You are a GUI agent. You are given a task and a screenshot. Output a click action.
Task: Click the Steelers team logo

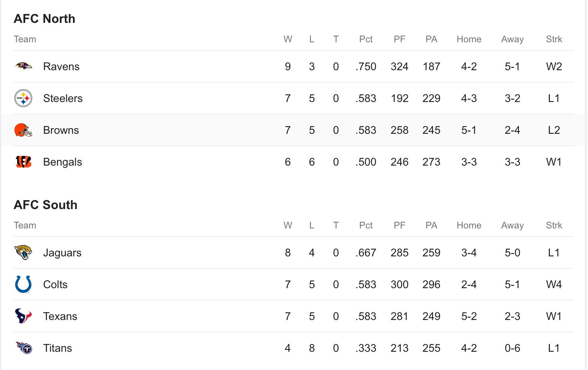click(x=23, y=98)
